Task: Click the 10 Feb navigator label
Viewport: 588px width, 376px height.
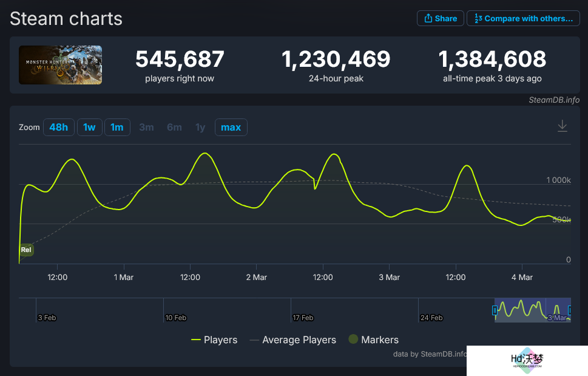Action: tap(175, 318)
